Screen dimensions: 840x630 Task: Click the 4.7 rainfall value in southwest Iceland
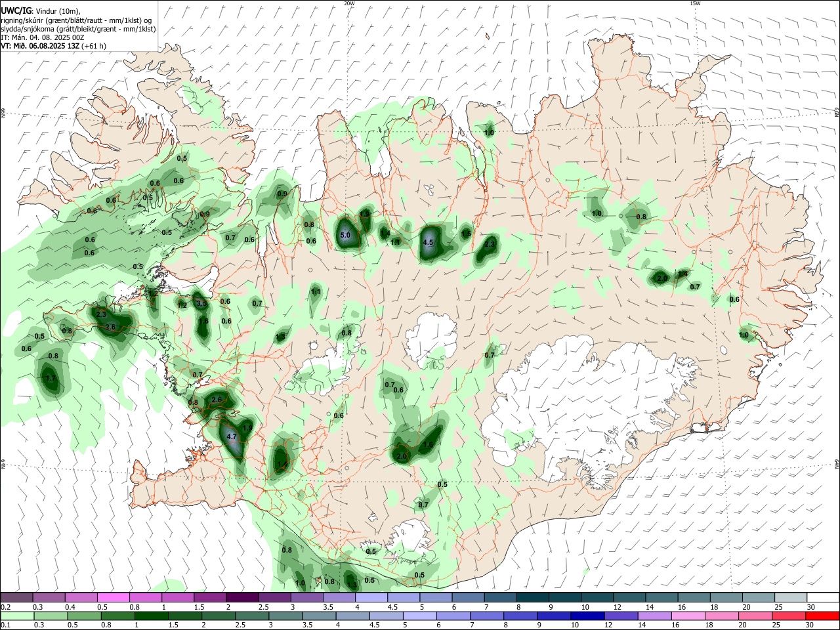click(x=231, y=436)
